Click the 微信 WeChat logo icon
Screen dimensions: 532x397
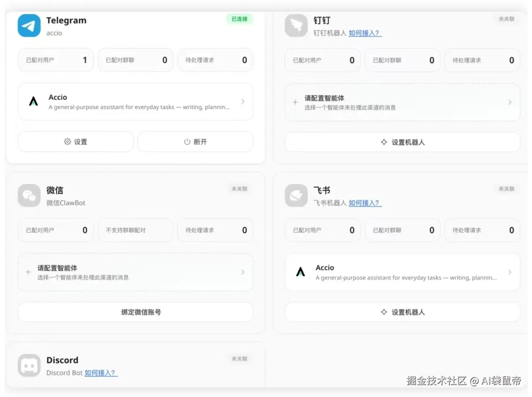point(29,196)
